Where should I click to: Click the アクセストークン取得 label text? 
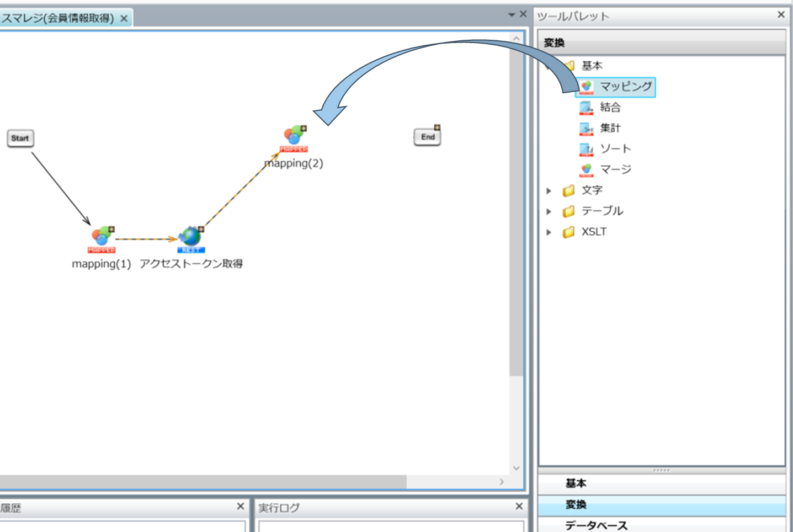[191, 264]
